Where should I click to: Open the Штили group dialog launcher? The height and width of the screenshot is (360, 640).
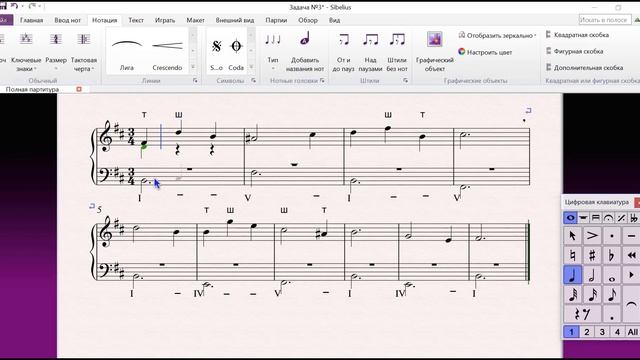(405, 81)
